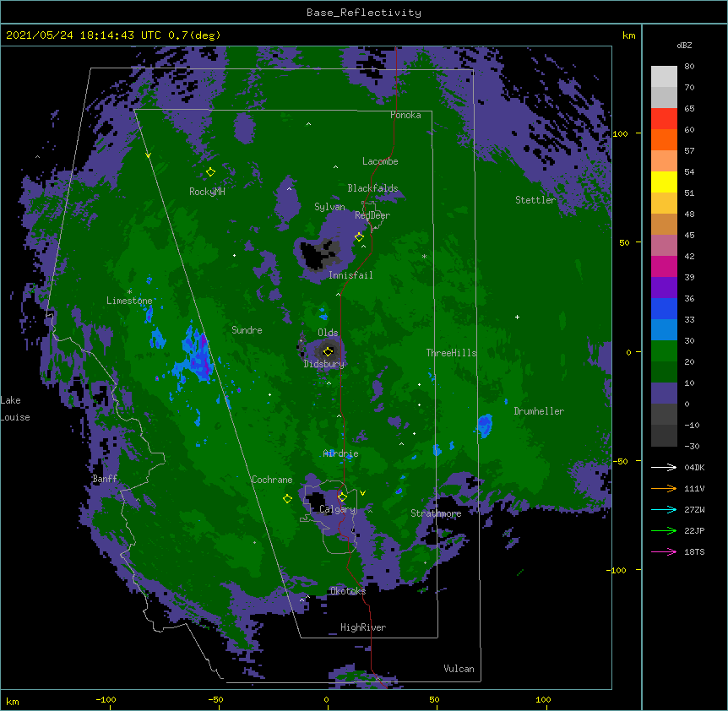Screen dimensions: 728x711
Task: Click the Base_Reflectivity title
Action: click(x=364, y=13)
